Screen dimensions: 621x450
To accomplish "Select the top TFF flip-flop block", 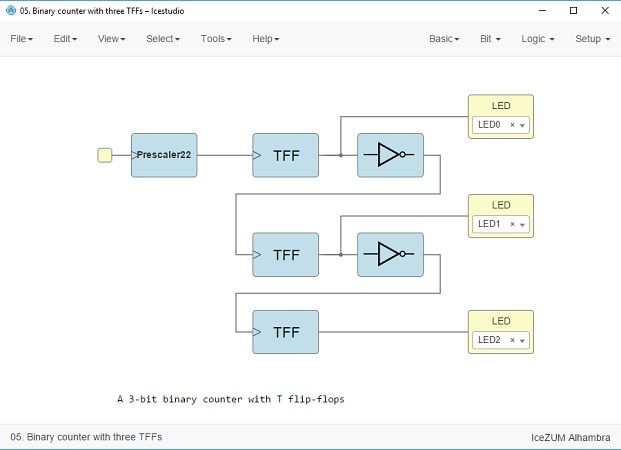I will (x=285, y=155).
